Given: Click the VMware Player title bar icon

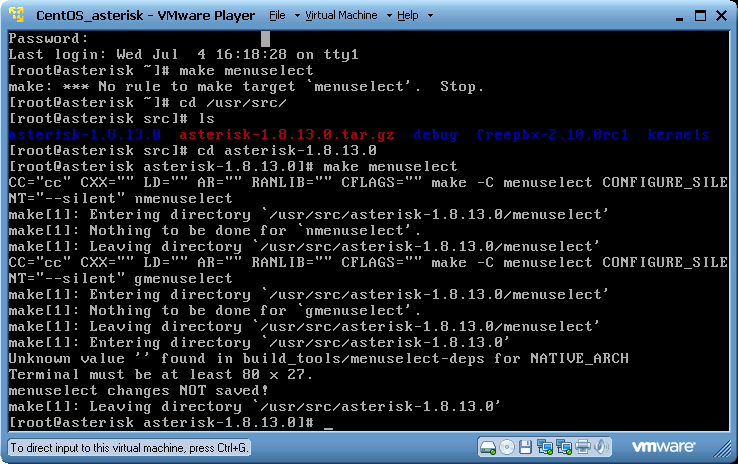Looking at the screenshot, I should pos(17,15).
